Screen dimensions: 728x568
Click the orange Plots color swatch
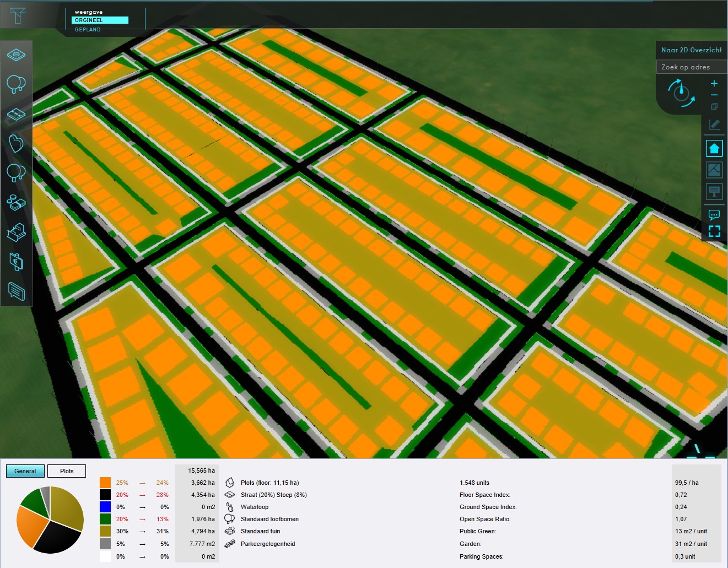(105, 483)
